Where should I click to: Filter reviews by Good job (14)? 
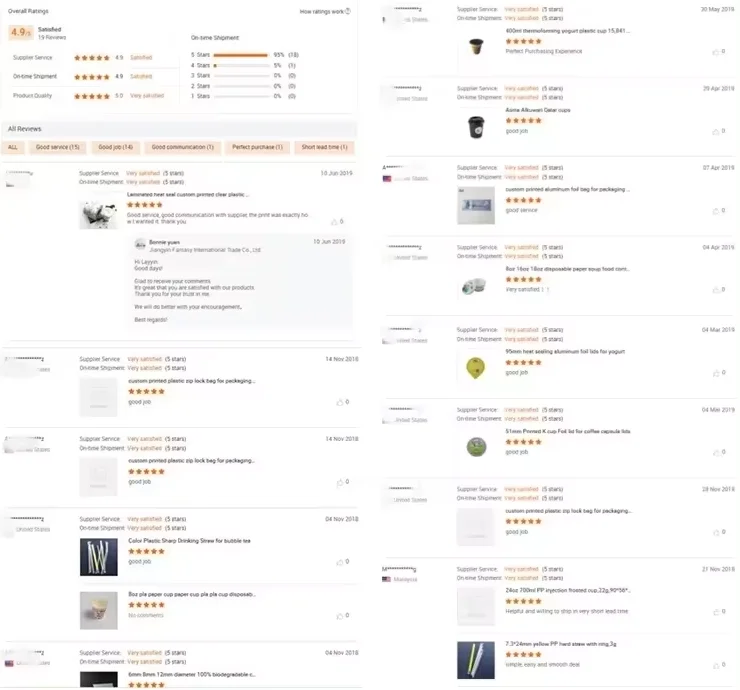click(115, 147)
